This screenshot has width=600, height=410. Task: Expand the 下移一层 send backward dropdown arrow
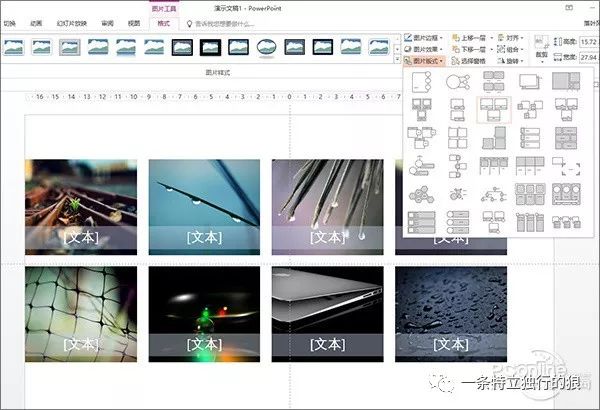(x=492, y=49)
